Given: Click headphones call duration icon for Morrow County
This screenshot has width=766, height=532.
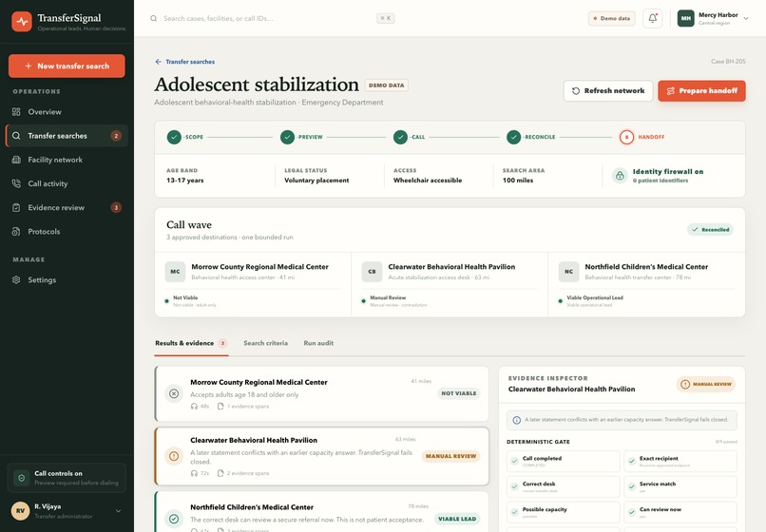Looking at the screenshot, I should [194, 407].
